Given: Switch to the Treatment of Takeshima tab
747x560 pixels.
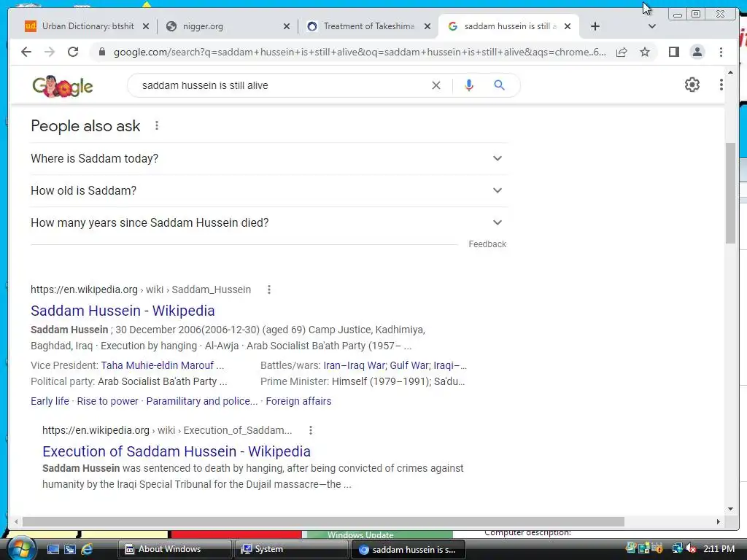Looking at the screenshot, I should (x=369, y=26).
